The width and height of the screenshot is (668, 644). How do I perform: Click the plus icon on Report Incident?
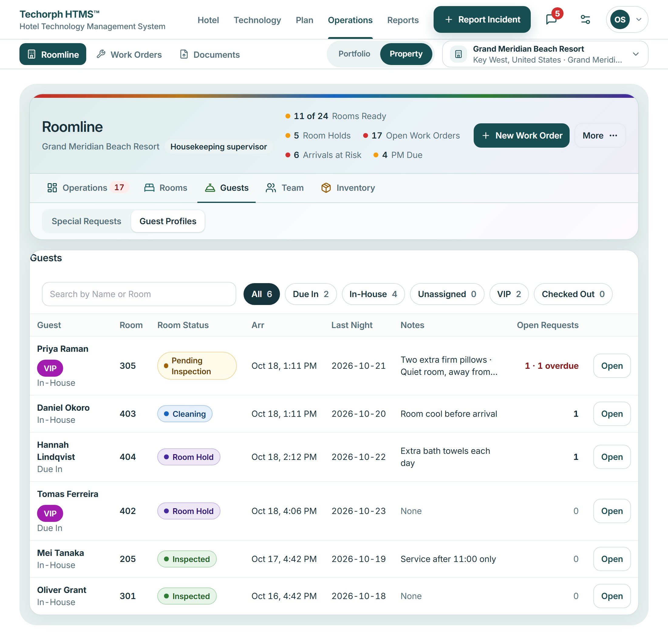[449, 19]
